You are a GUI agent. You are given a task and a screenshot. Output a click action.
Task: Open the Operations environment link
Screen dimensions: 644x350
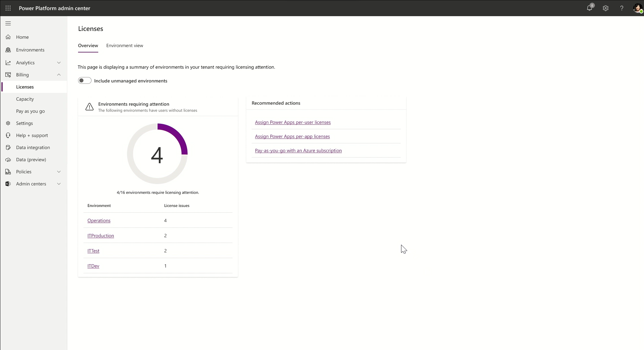[x=99, y=220]
